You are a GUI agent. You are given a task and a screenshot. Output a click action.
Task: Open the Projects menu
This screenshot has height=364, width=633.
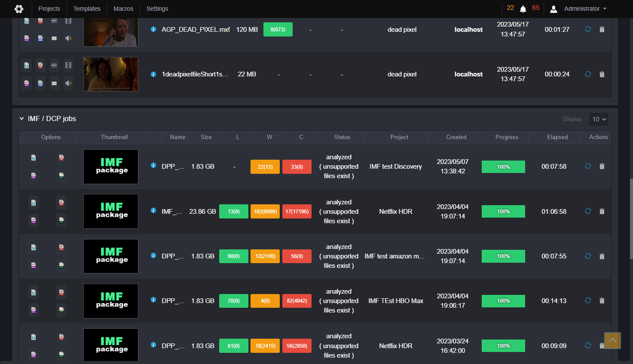49,9
